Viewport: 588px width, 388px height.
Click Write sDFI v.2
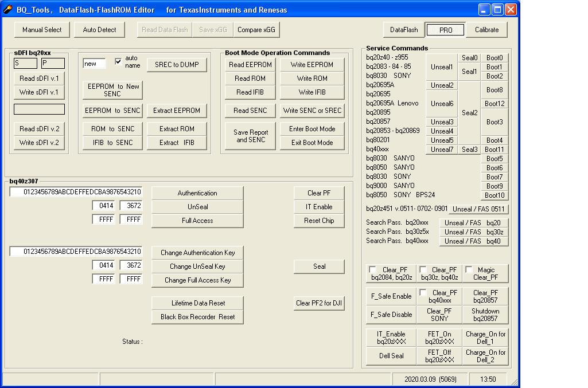(39, 142)
